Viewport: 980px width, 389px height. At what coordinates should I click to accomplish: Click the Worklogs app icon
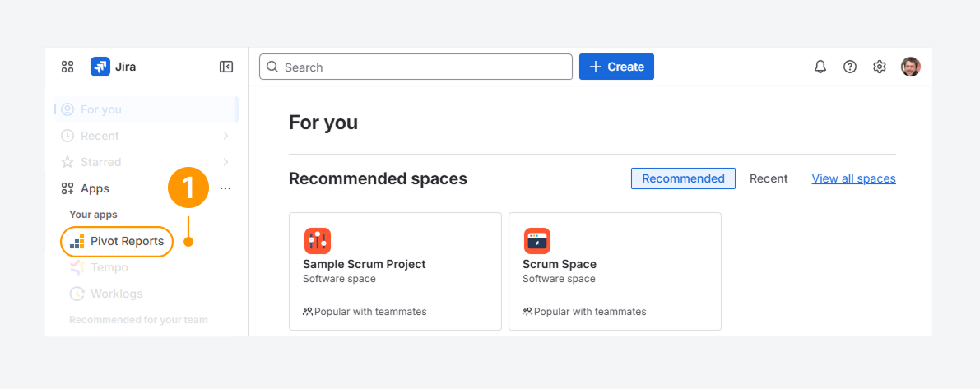pos(77,294)
